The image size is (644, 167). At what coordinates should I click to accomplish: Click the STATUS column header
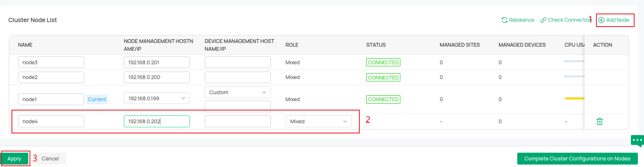pyautogui.click(x=376, y=45)
